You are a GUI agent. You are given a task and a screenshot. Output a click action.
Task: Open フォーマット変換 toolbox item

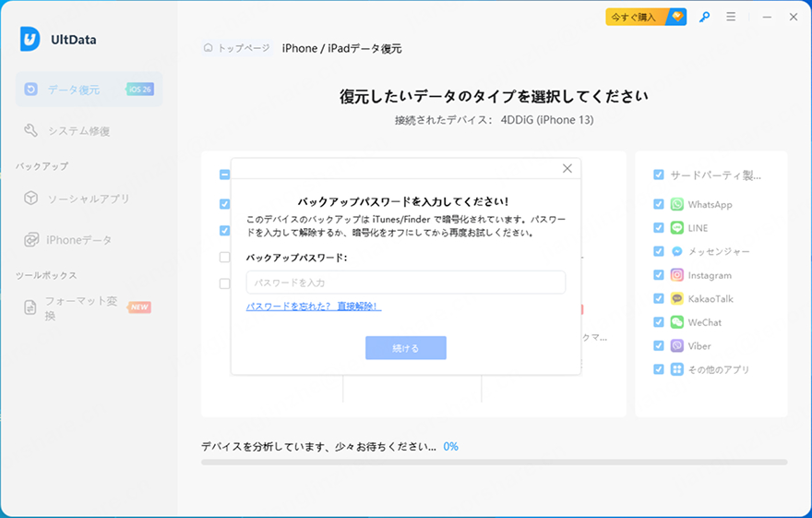point(81,307)
